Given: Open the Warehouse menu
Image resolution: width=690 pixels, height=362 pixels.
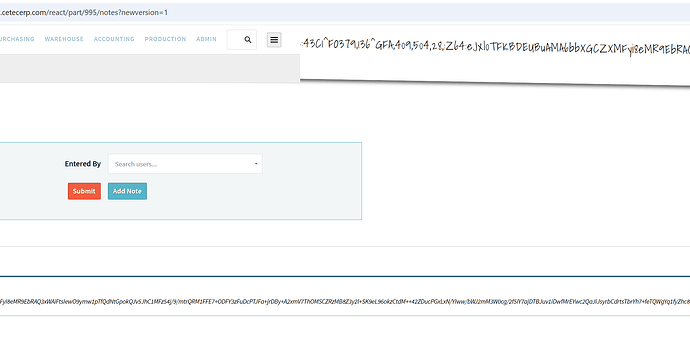Looking at the screenshot, I should click(x=64, y=39).
